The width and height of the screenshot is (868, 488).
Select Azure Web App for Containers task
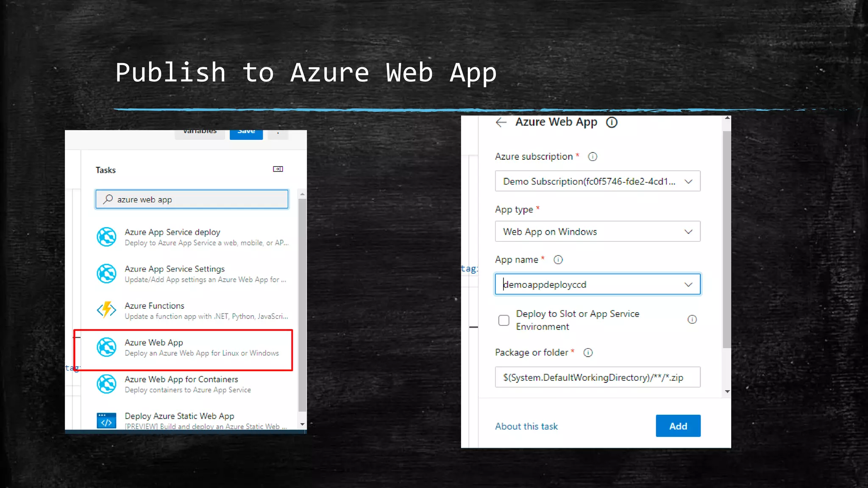click(x=192, y=384)
